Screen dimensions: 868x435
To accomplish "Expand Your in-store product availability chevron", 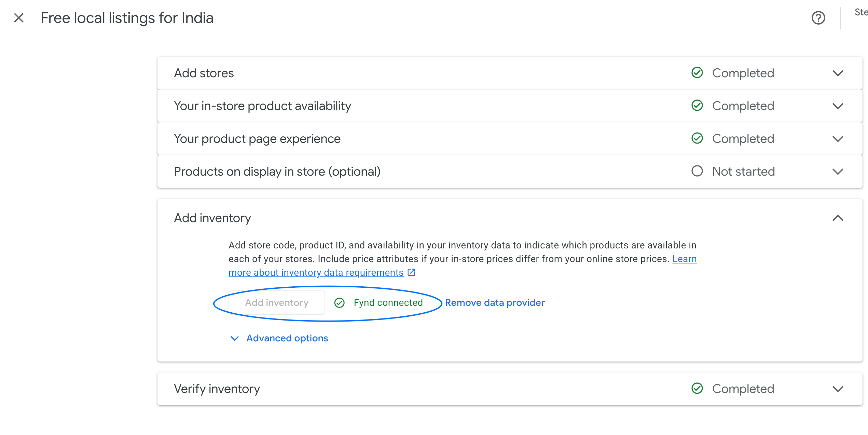I will tap(838, 106).
